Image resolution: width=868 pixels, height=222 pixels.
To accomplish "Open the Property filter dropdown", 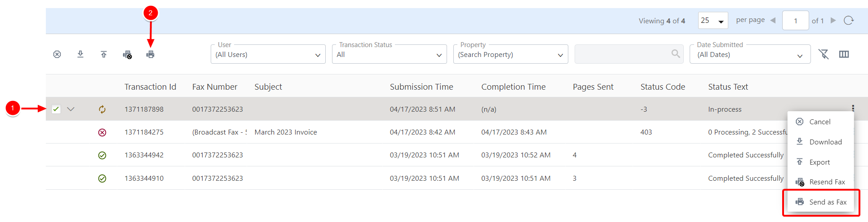I will tap(510, 55).
